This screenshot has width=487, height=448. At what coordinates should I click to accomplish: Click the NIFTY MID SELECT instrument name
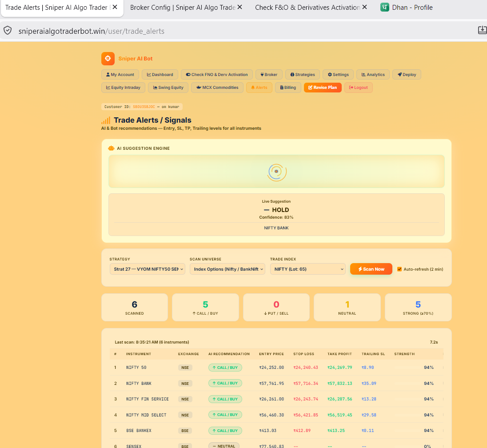pos(146,415)
